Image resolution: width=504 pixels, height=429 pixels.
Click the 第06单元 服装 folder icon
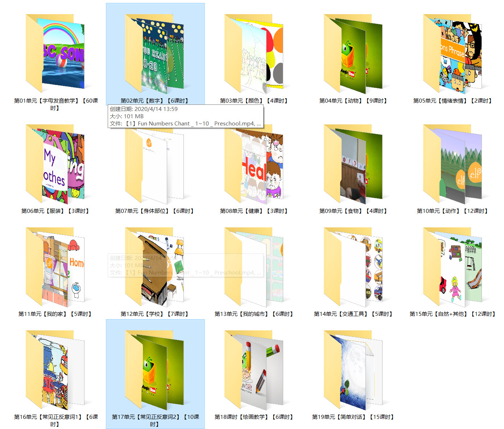click(x=55, y=164)
